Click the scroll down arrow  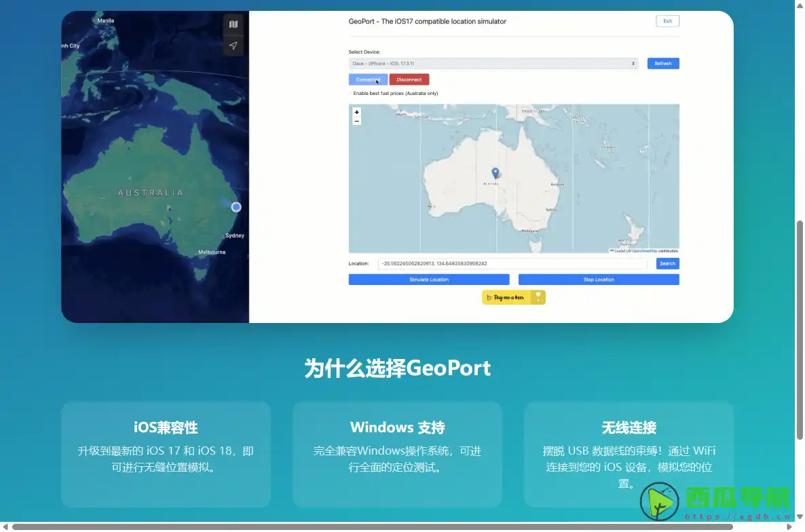coord(800,516)
